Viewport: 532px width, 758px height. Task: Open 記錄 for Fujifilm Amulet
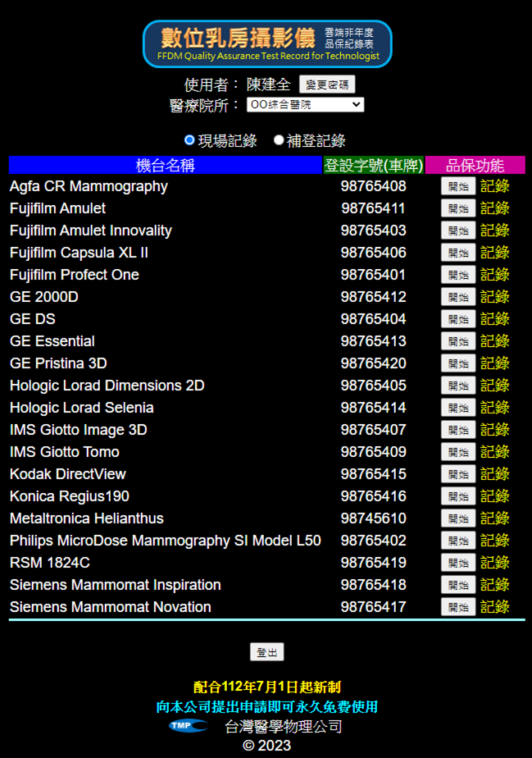coord(494,208)
